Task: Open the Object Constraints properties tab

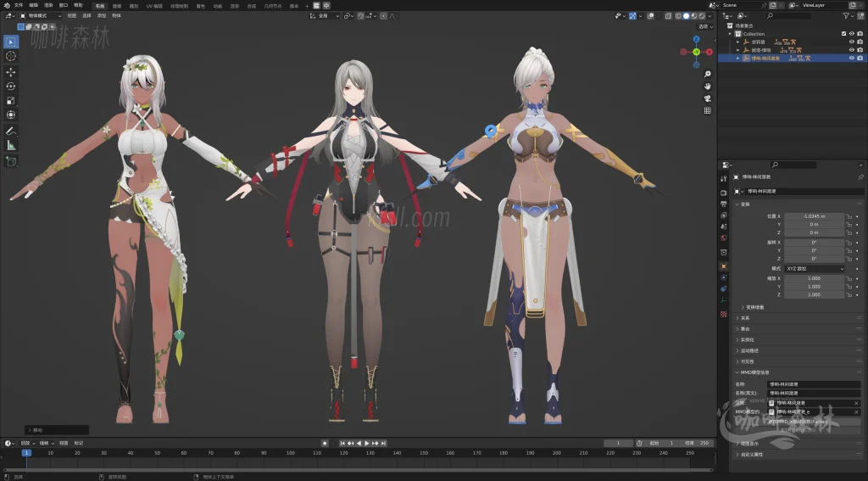Action: [x=724, y=288]
